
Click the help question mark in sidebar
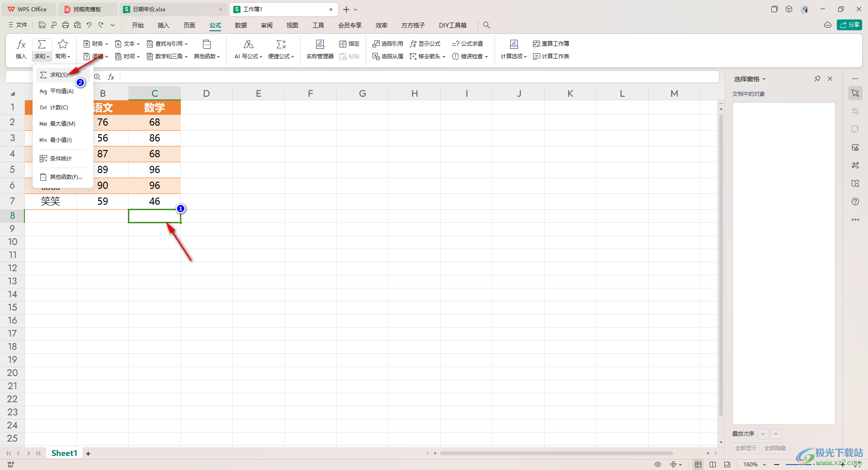tap(855, 202)
